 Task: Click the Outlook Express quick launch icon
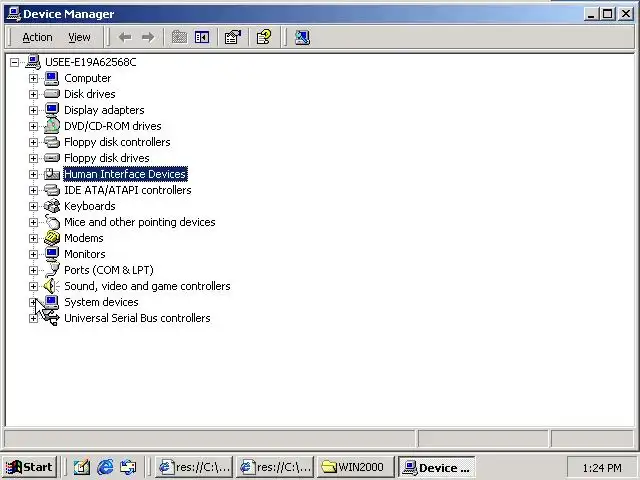(128, 467)
